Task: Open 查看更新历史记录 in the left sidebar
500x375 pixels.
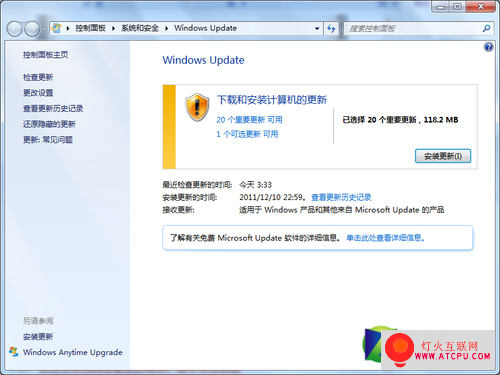Action: (x=53, y=108)
